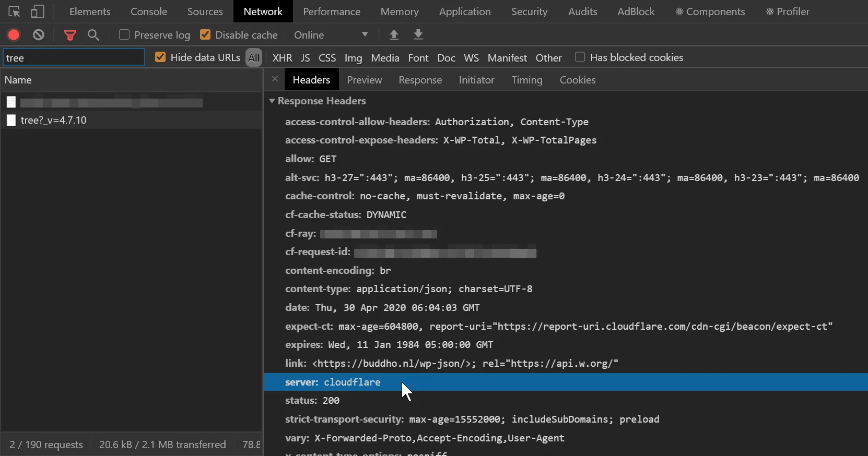868x456 pixels.
Task: Enable the Preserve log checkbox
Action: pyautogui.click(x=124, y=35)
